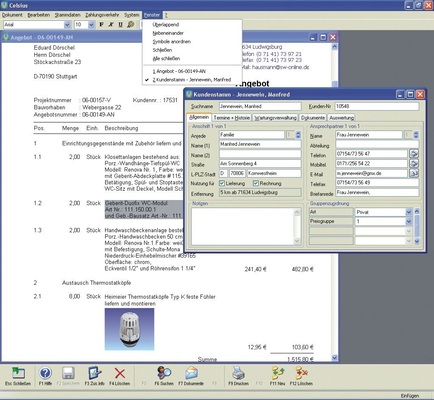434x400 pixels.
Task: Toggle bold formatting in toolbar
Action: pos(101,25)
